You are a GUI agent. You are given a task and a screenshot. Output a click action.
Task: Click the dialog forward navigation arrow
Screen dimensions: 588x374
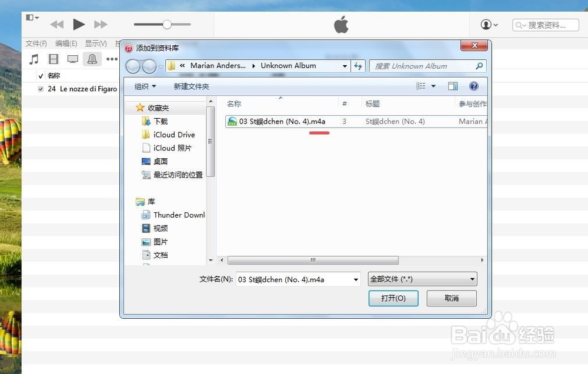(149, 66)
